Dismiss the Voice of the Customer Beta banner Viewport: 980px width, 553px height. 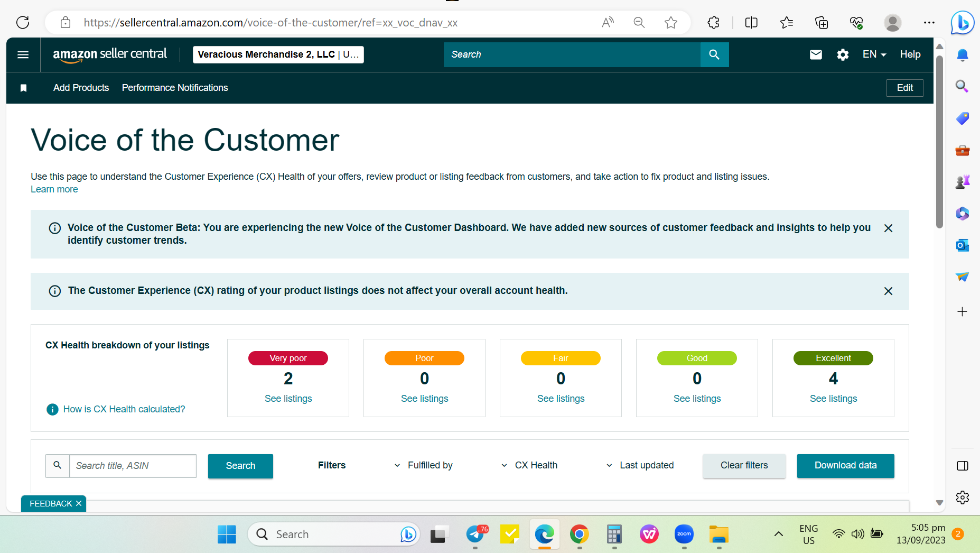pyautogui.click(x=888, y=228)
